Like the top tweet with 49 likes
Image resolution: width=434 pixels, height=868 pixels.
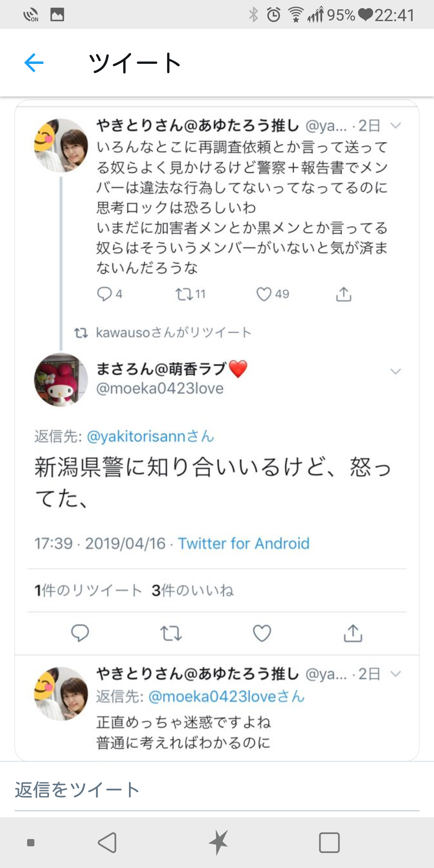point(264,294)
